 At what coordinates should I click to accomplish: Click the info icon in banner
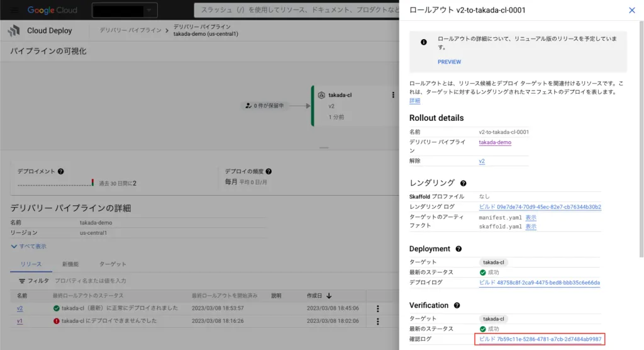point(423,42)
